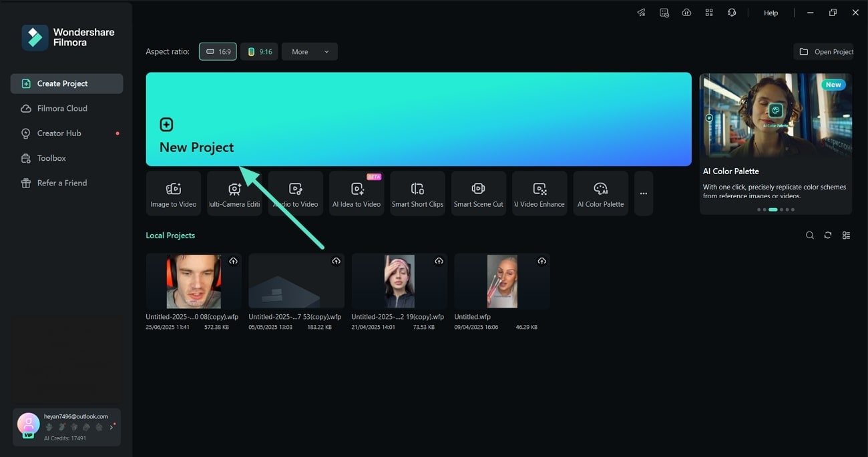This screenshot has height=457, width=868.
Task: Open the Untitled.wfp project thumbnail
Action: pyautogui.click(x=502, y=281)
